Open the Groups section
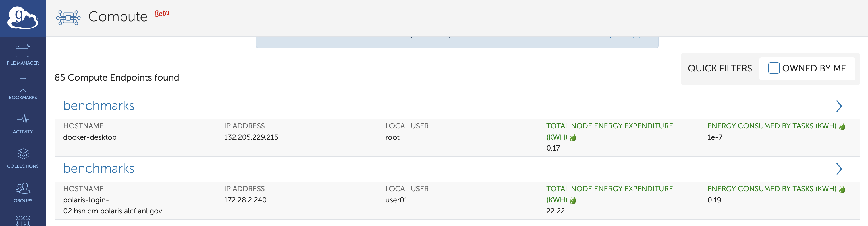The width and height of the screenshot is (868, 226). click(x=23, y=192)
